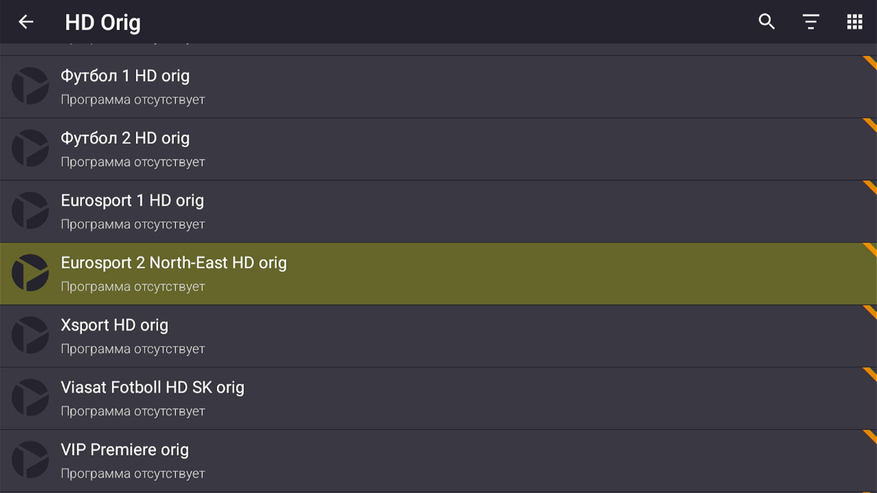Open the filter/sort icon
Image resolution: width=877 pixels, height=493 pixels.
pos(811,22)
